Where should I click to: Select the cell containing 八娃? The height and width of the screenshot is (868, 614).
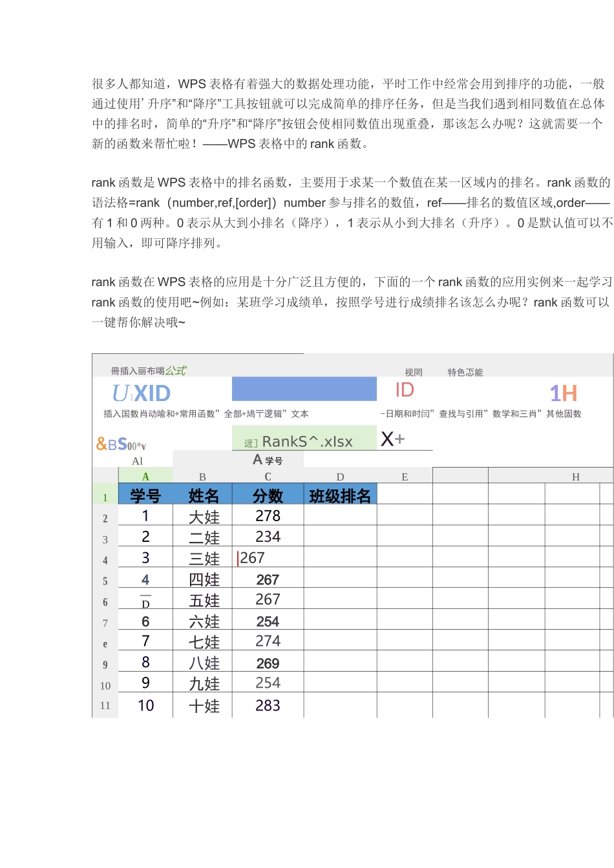(203, 662)
